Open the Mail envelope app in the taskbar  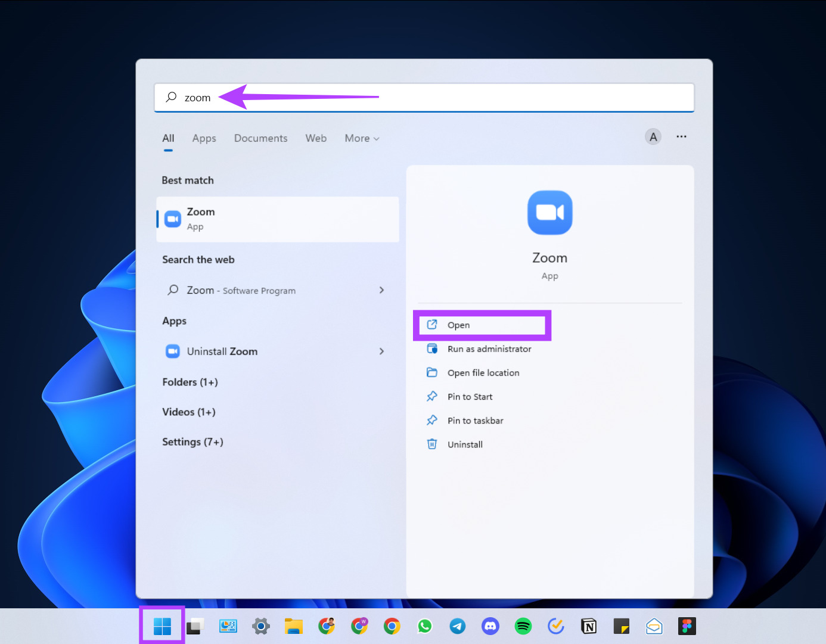tap(654, 626)
